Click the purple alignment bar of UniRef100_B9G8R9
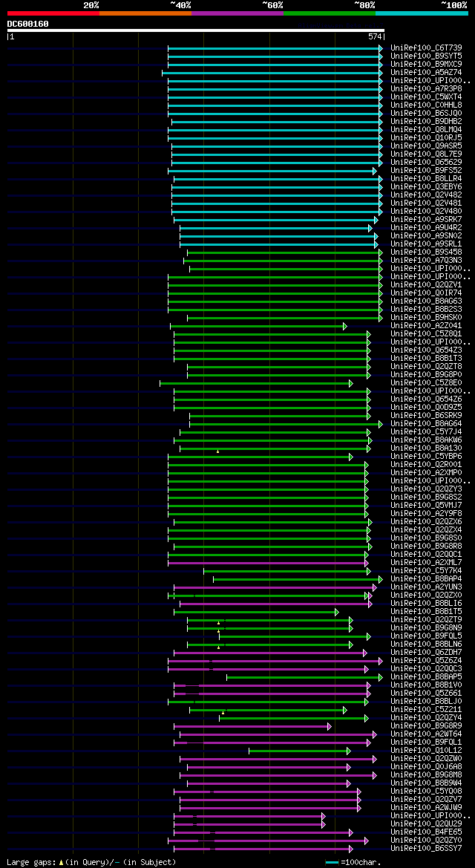 tap(252, 726)
